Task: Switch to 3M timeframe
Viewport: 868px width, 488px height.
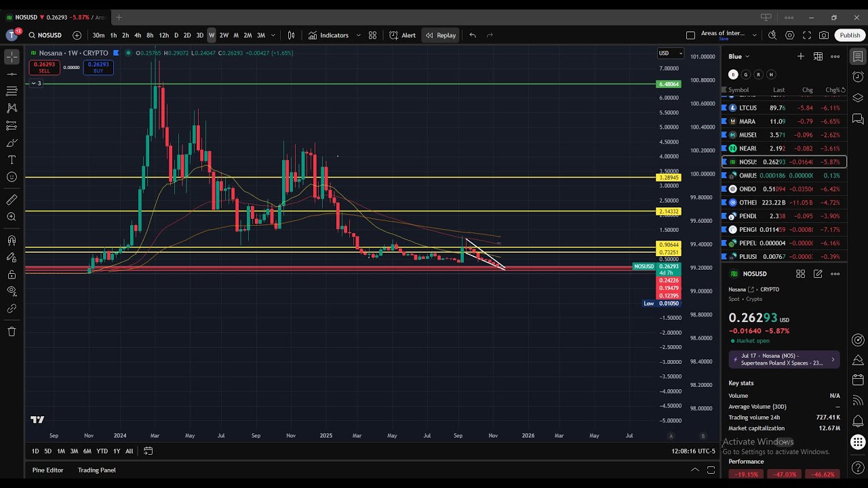Action: pyautogui.click(x=260, y=35)
